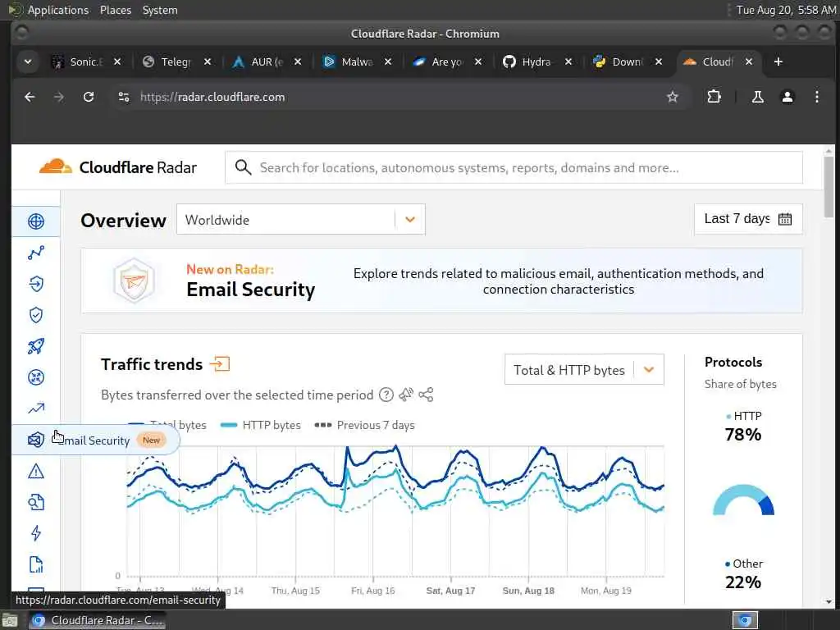Open Traffic trends expand arrow icon
This screenshot has width=840, height=630.
click(x=220, y=363)
